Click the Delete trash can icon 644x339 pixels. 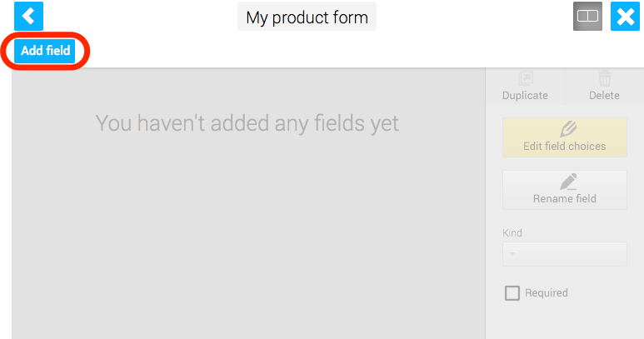click(x=604, y=77)
